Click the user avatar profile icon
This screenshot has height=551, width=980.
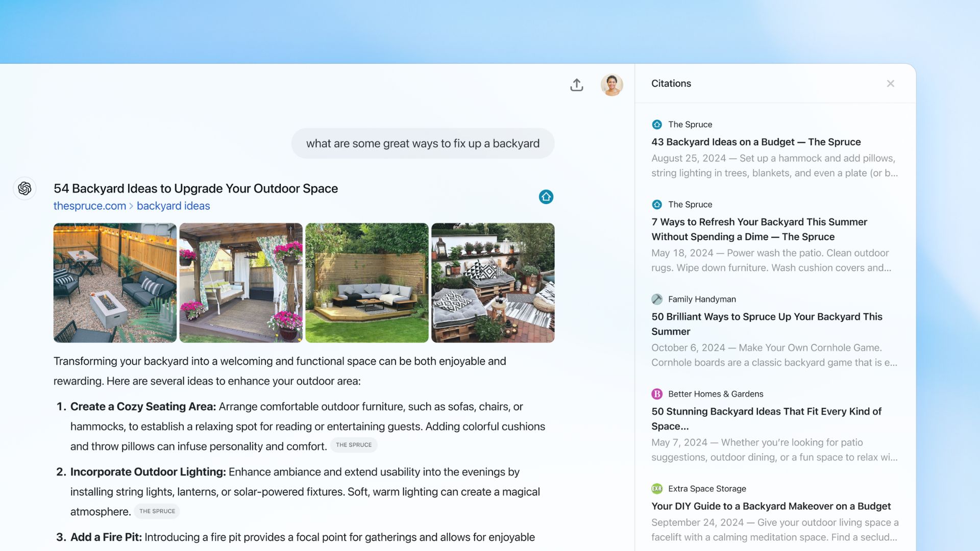point(611,85)
